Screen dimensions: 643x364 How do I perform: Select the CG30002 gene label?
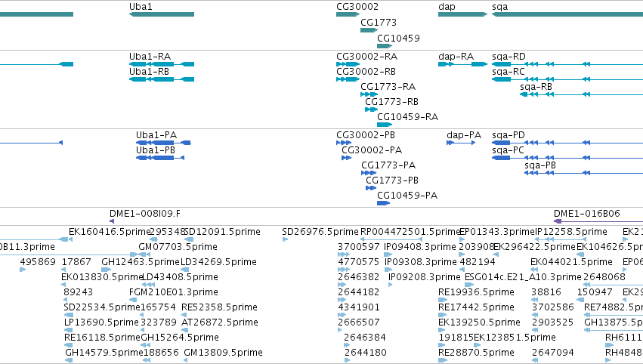click(x=357, y=7)
